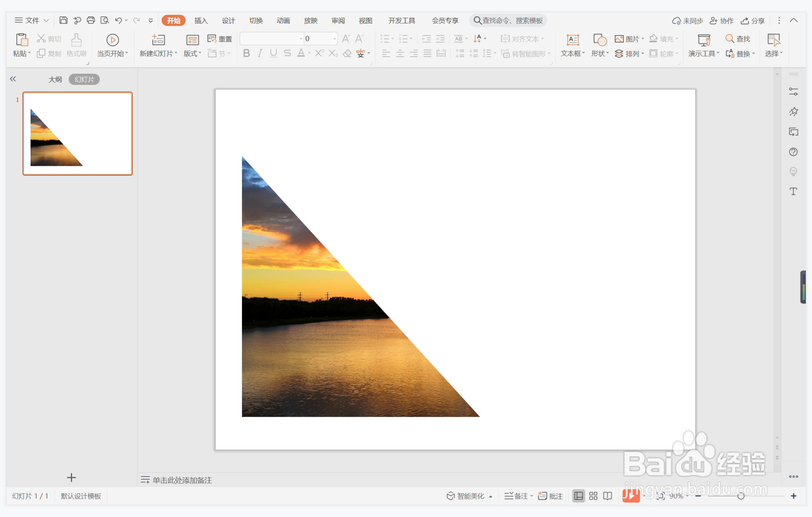Click the Increase Indent icon

440,39
